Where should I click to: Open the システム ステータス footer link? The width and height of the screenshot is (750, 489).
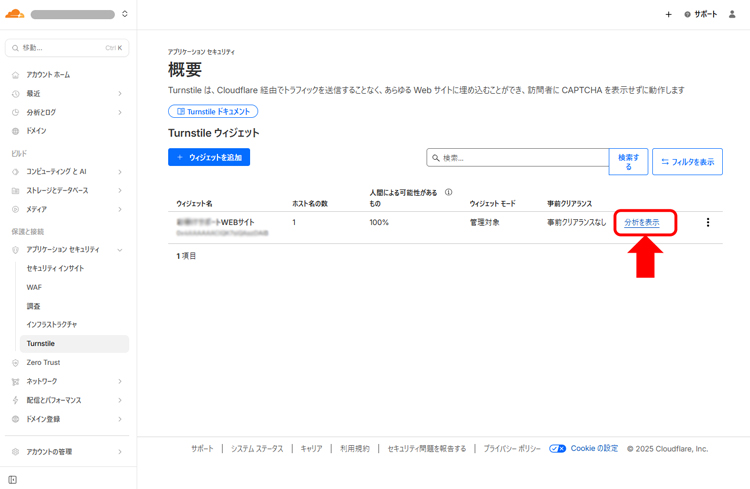257,448
